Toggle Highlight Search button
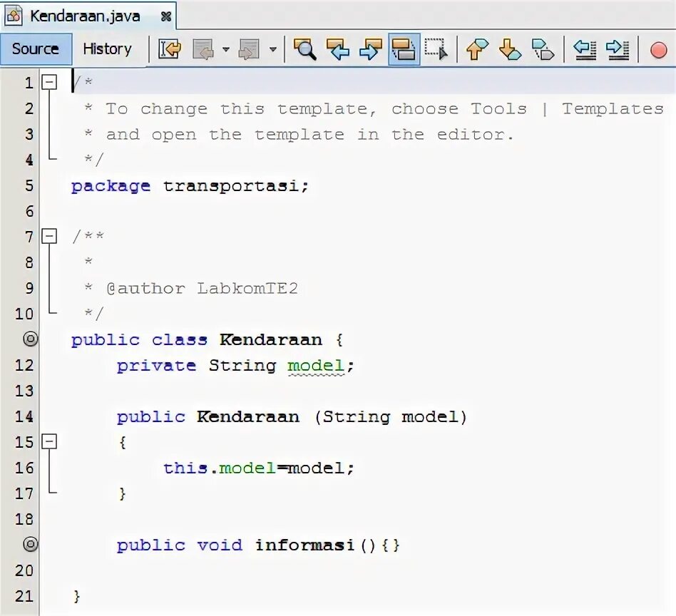Viewport: 676px width, 616px height. click(x=404, y=49)
